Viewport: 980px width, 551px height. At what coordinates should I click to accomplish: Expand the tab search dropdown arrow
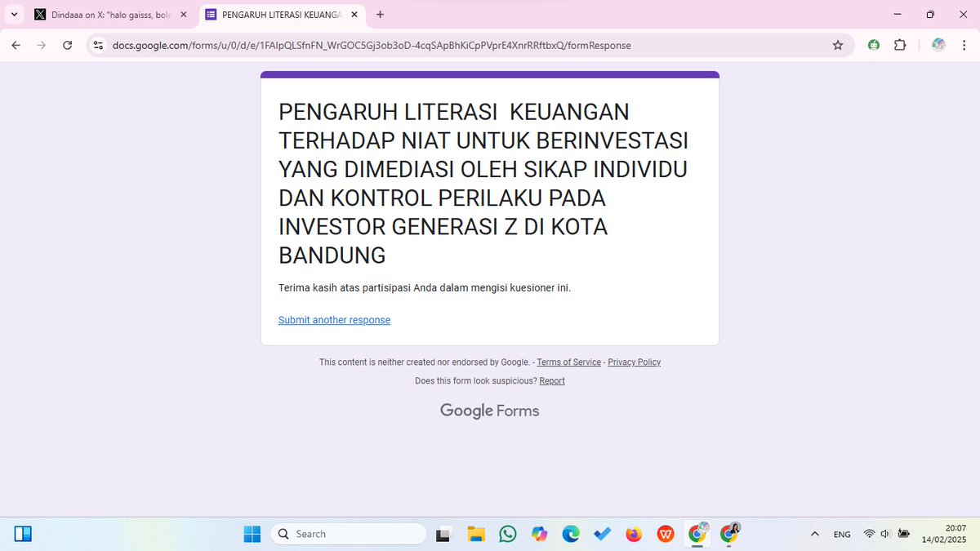pyautogui.click(x=14, y=15)
